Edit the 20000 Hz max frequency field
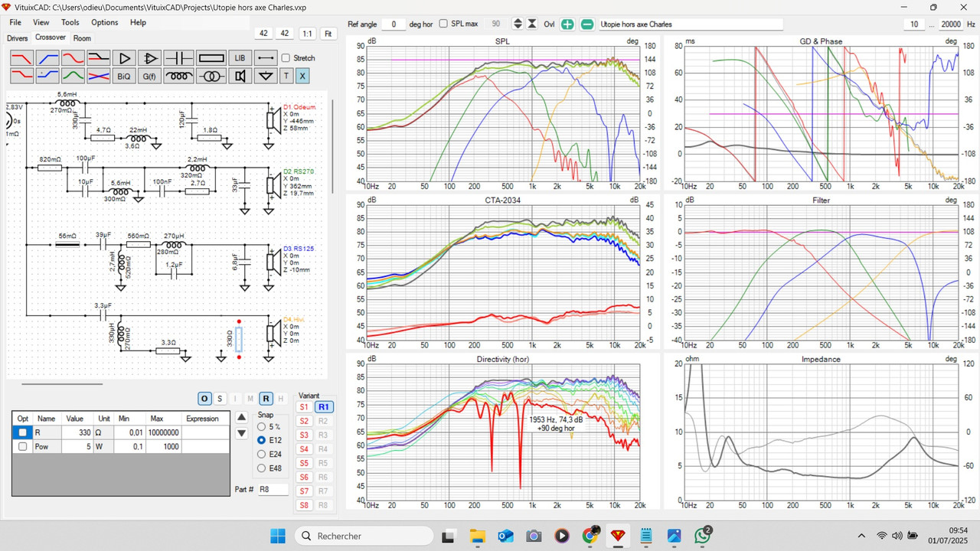This screenshot has width=980, height=551. pyautogui.click(x=950, y=24)
